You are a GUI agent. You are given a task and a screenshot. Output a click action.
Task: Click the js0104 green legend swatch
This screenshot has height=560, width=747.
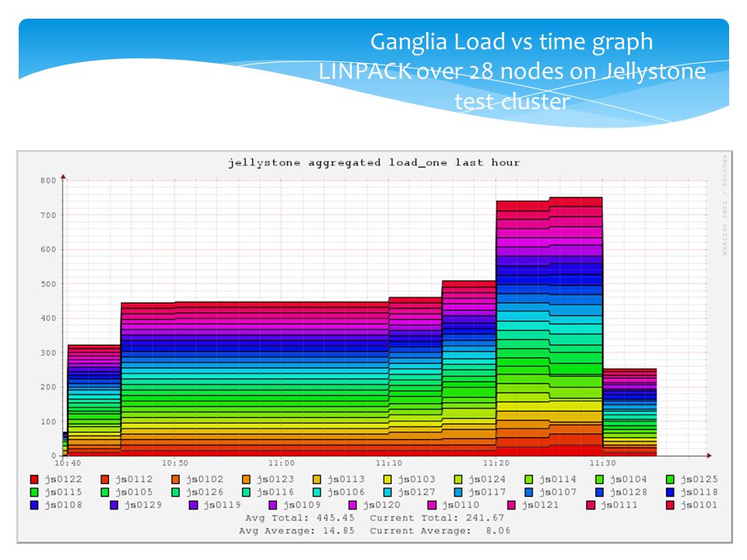[599, 479]
